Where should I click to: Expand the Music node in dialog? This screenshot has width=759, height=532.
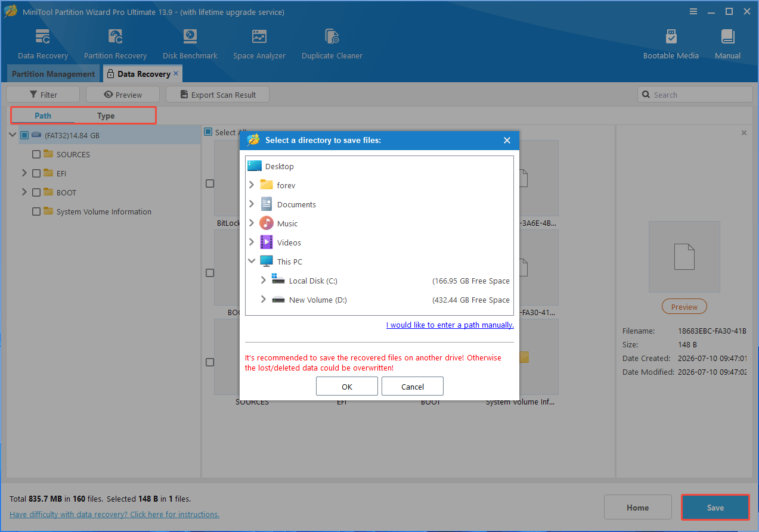tap(252, 223)
